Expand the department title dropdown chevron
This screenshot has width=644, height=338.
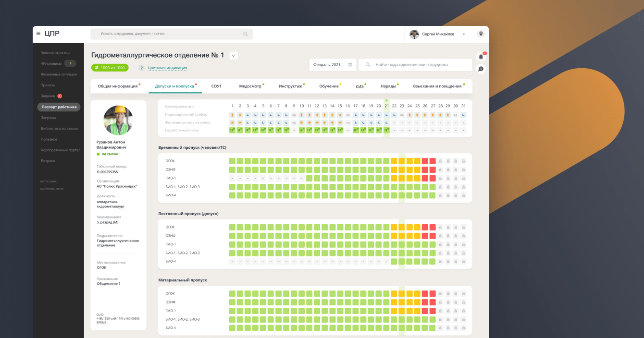(x=234, y=56)
